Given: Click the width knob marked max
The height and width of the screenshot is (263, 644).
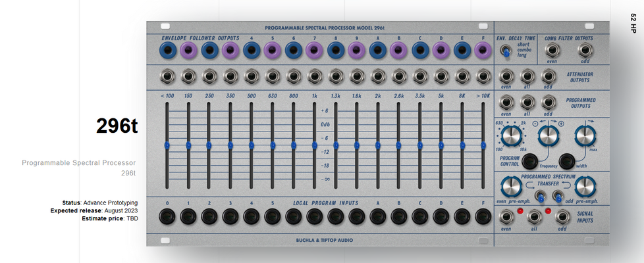Looking at the screenshot, I should click(x=585, y=136).
